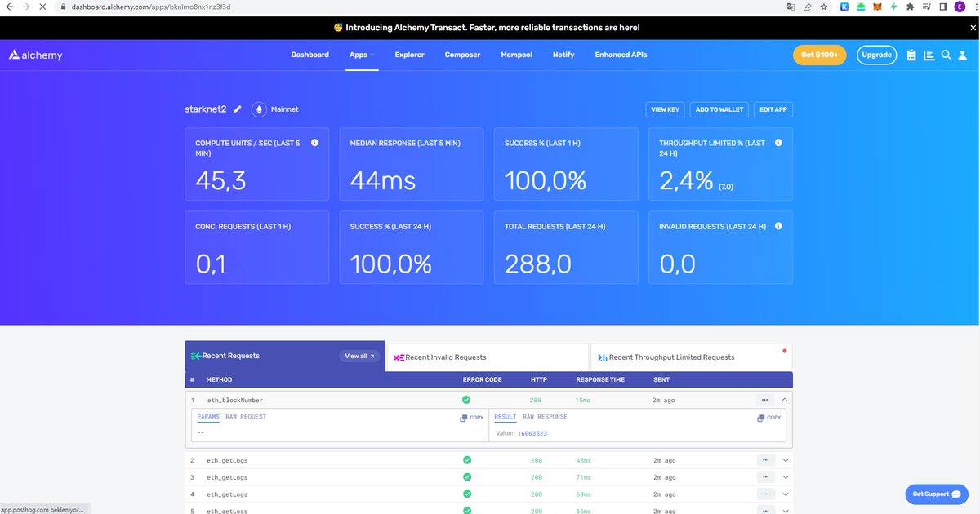Viewport: 980px width, 514px height.
Task: Stop page loading with X button
Action: [42, 7]
